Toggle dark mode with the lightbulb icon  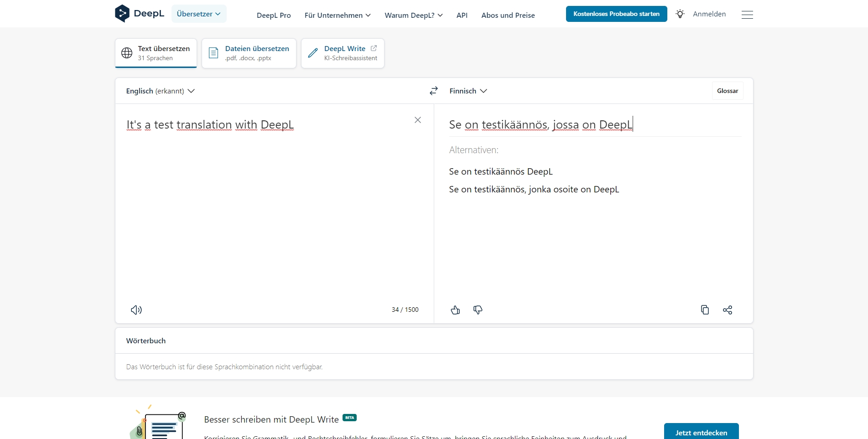[x=680, y=14]
